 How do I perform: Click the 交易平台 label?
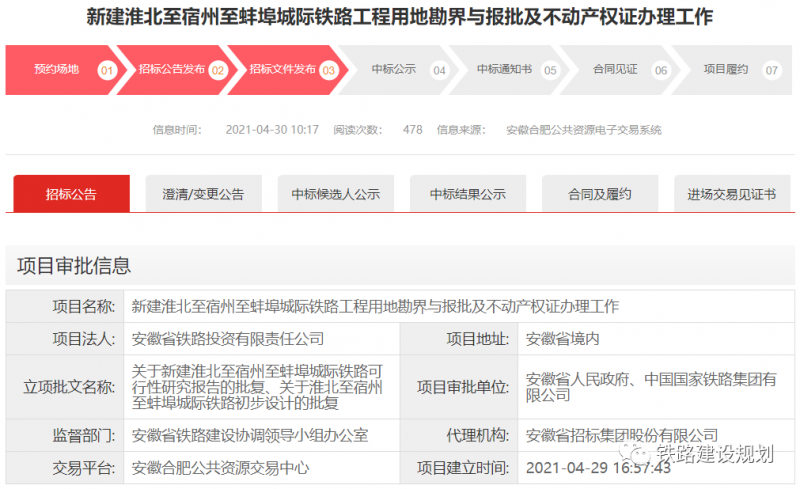(x=84, y=468)
